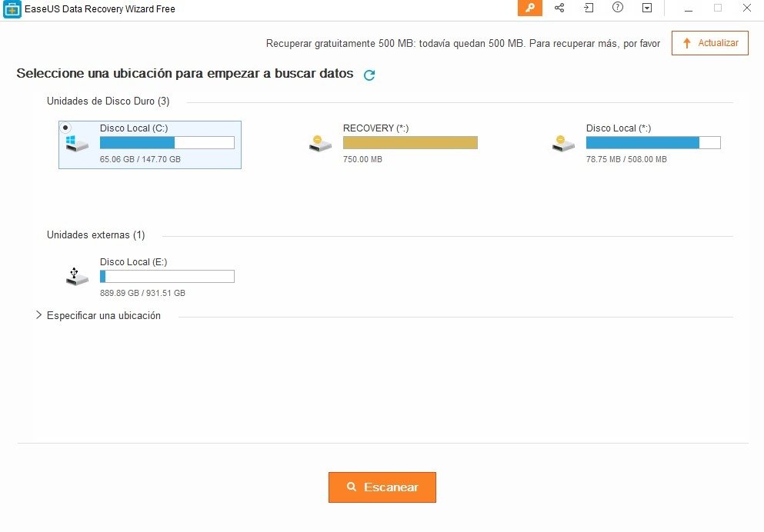764x532 pixels.
Task: Click the 750.00 MB size text
Action: [x=362, y=159]
